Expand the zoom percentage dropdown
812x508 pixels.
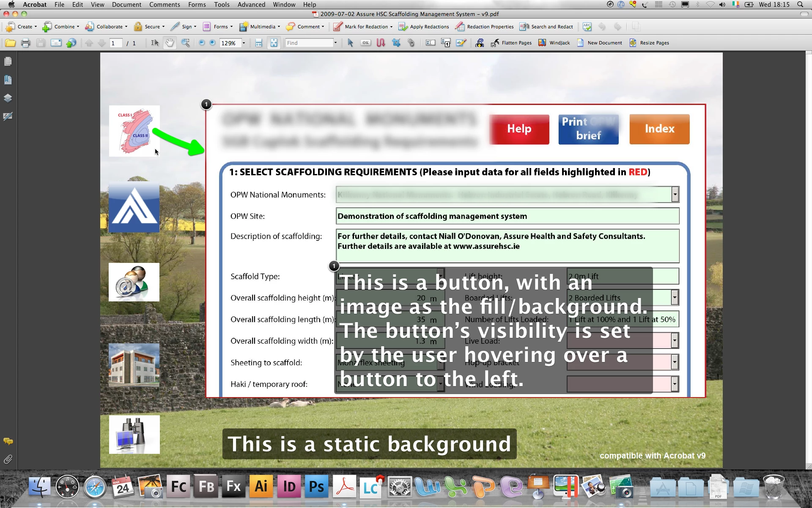tap(244, 43)
